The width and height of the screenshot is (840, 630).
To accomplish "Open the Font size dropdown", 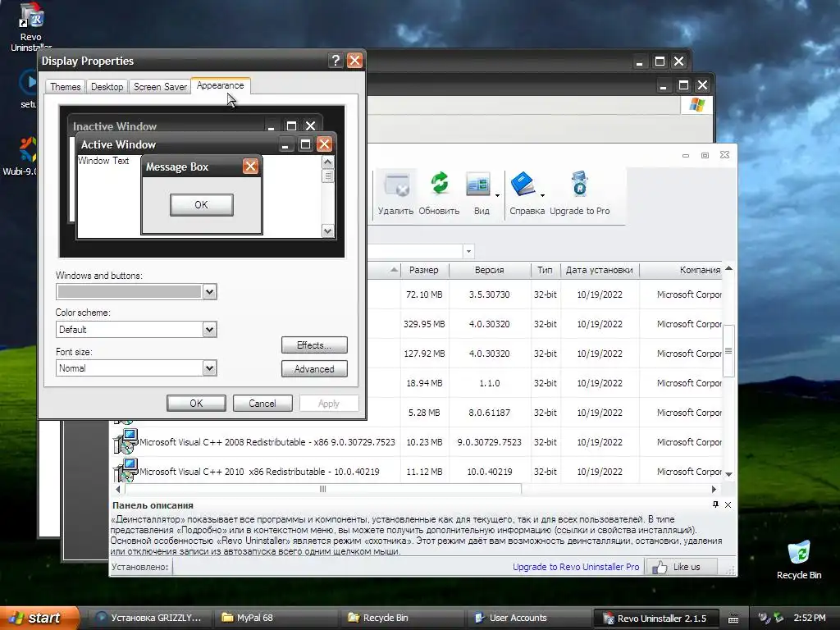I will coord(209,368).
